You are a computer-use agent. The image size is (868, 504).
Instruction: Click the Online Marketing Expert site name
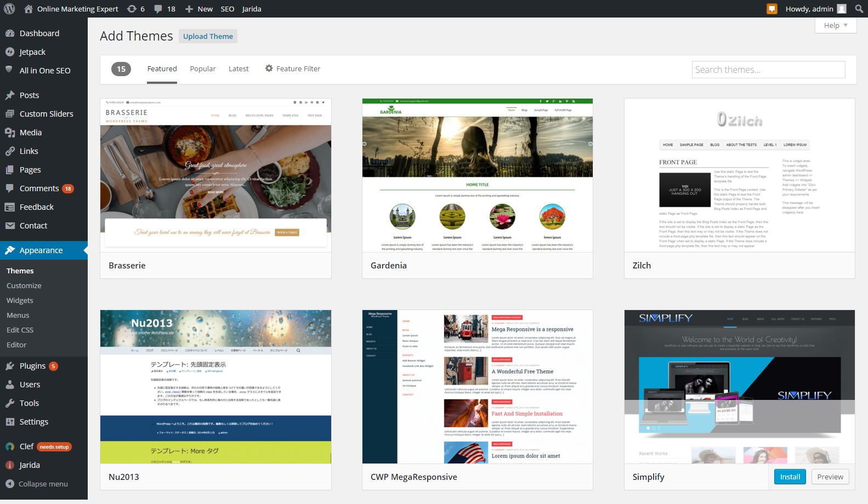[77, 9]
